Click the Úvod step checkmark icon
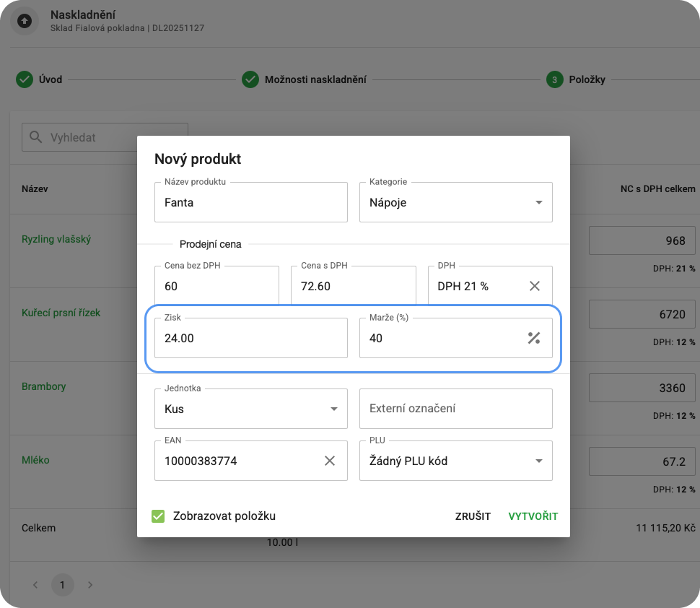Screen dimensions: 700x608 pyautogui.click(x=25, y=79)
